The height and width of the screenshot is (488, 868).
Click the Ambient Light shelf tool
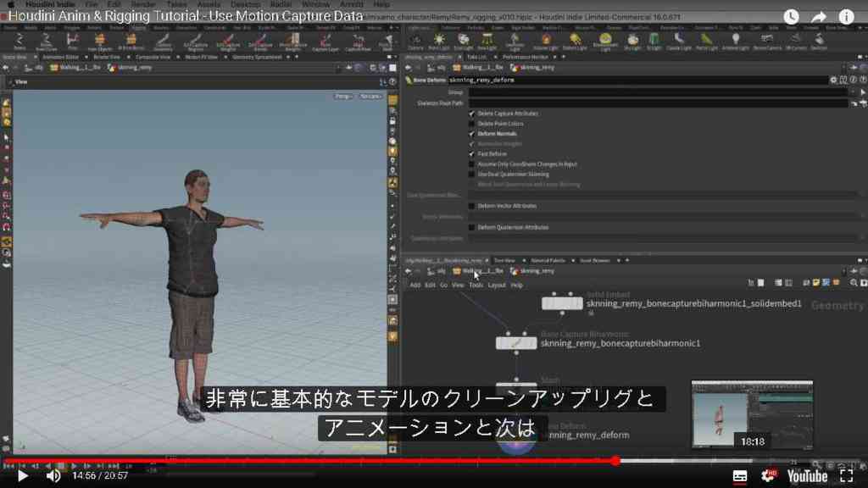click(x=735, y=41)
